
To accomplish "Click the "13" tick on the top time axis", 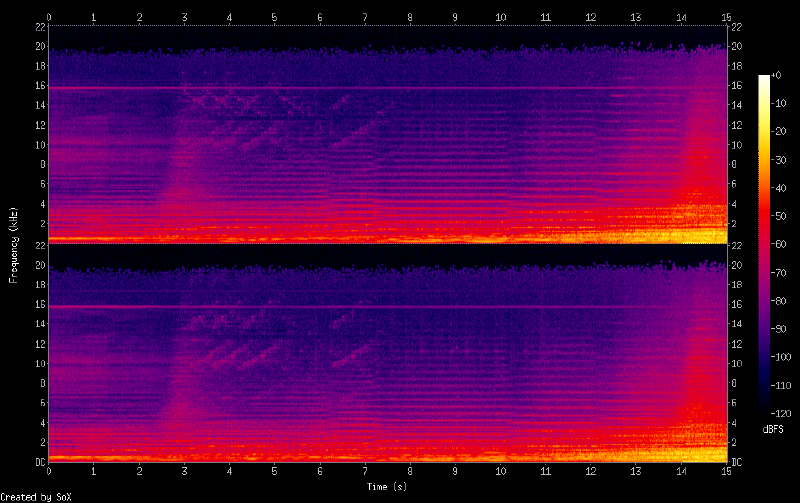I will point(636,17).
